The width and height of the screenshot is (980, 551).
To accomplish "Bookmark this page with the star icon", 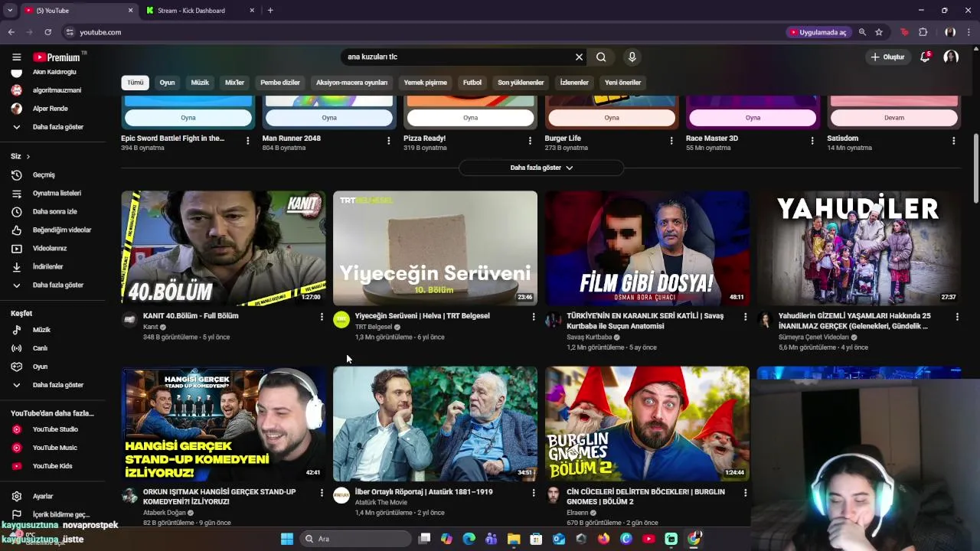I will pyautogui.click(x=879, y=32).
